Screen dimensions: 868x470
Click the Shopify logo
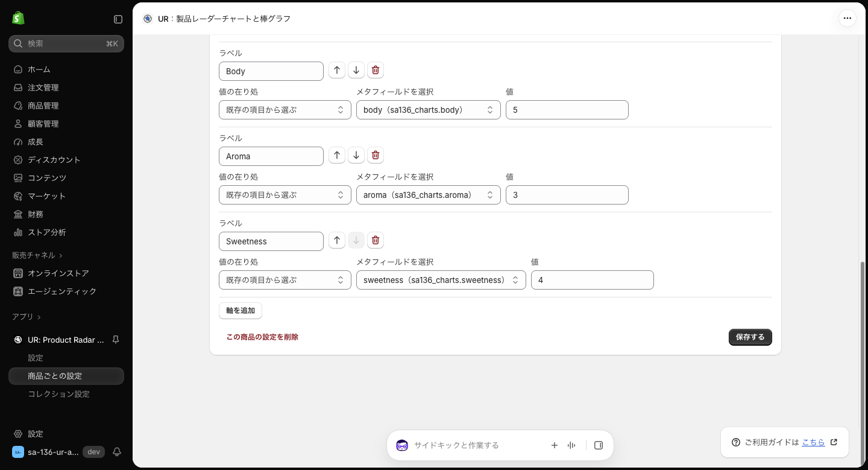point(18,18)
